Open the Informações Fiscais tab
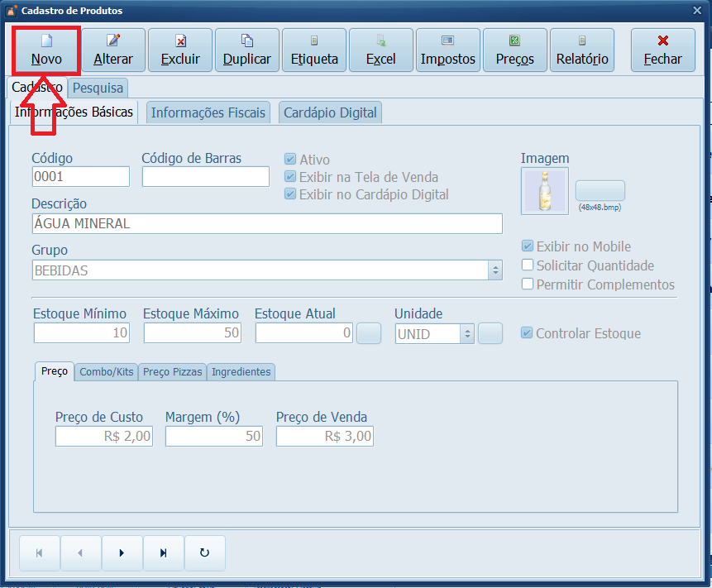 (x=208, y=113)
